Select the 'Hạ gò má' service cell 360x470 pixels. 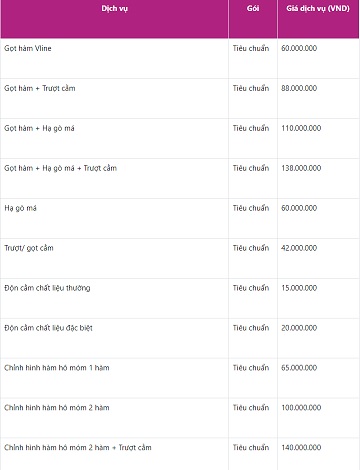[x=114, y=218]
